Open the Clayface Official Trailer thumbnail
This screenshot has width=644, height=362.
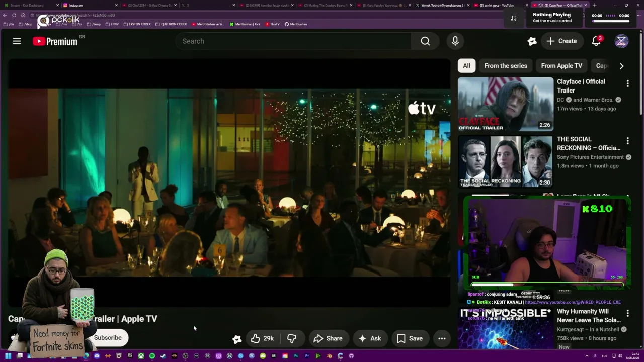click(x=506, y=104)
